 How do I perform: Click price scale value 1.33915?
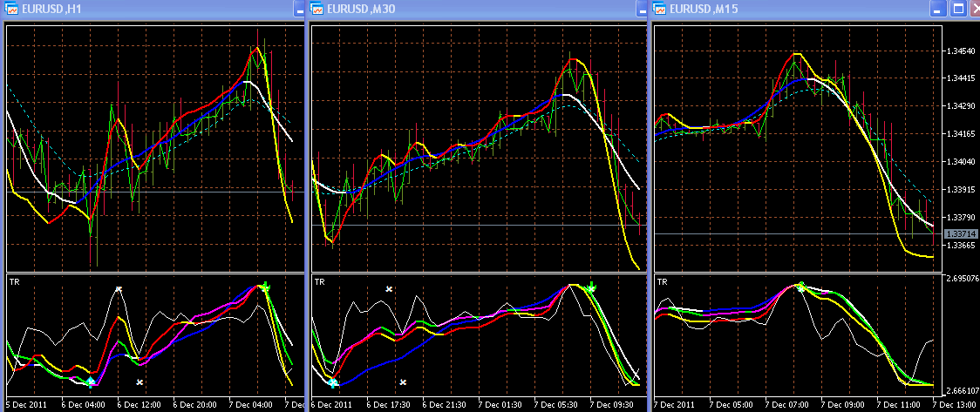click(x=959, y=189)
